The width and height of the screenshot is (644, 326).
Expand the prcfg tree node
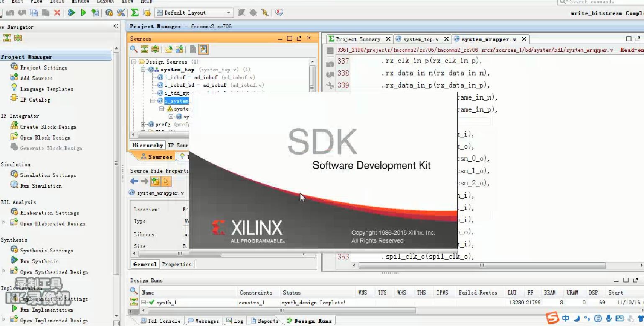[x=143, y=124]
